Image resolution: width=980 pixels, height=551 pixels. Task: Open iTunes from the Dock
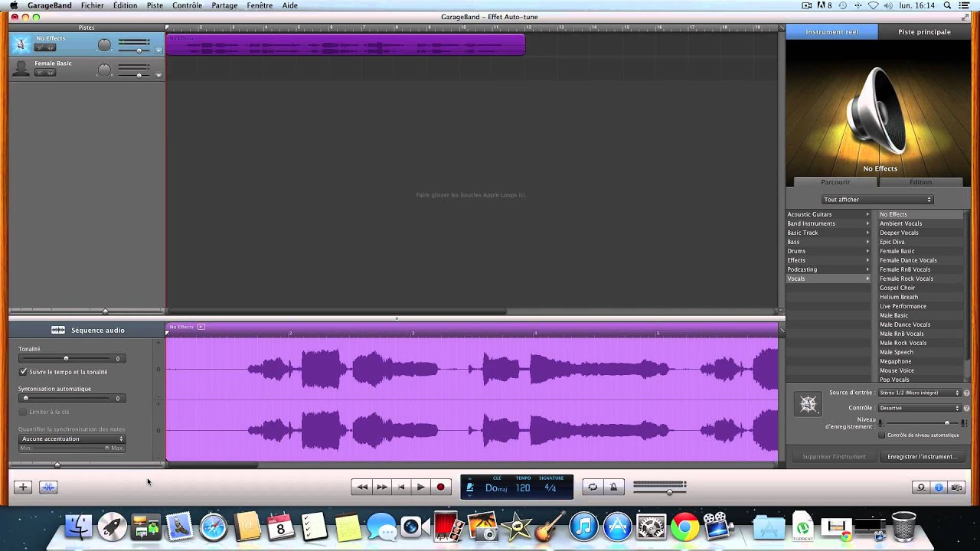tap(583, 527)
